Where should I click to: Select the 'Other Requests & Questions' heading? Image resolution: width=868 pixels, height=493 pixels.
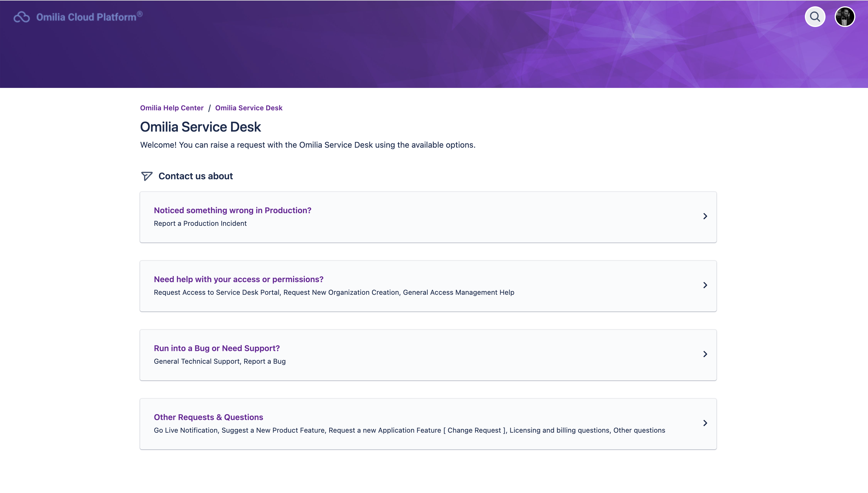click(x=208, y=417)
